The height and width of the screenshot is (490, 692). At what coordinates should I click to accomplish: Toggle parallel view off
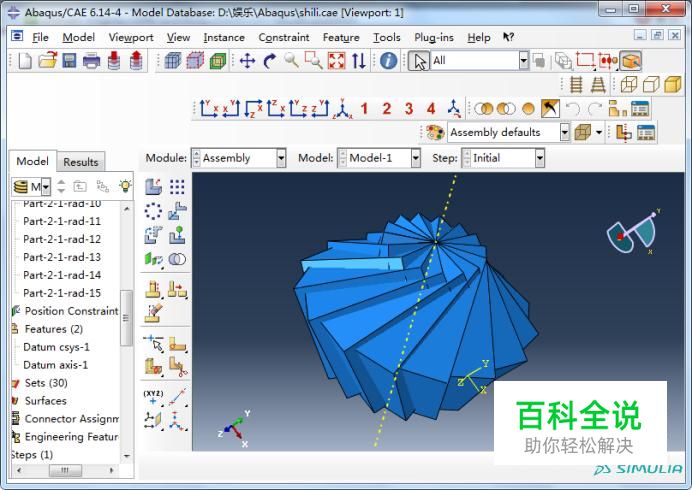[576, 84]
